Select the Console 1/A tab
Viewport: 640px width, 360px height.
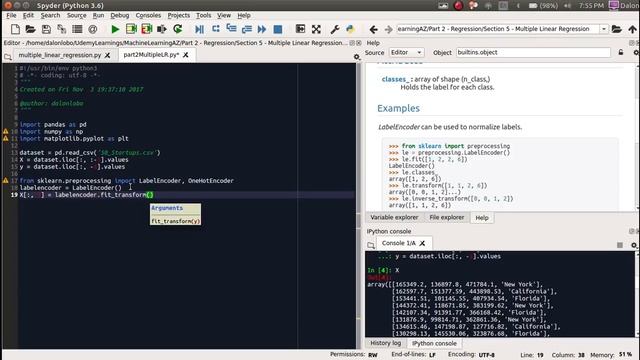(x=399, y=243)
